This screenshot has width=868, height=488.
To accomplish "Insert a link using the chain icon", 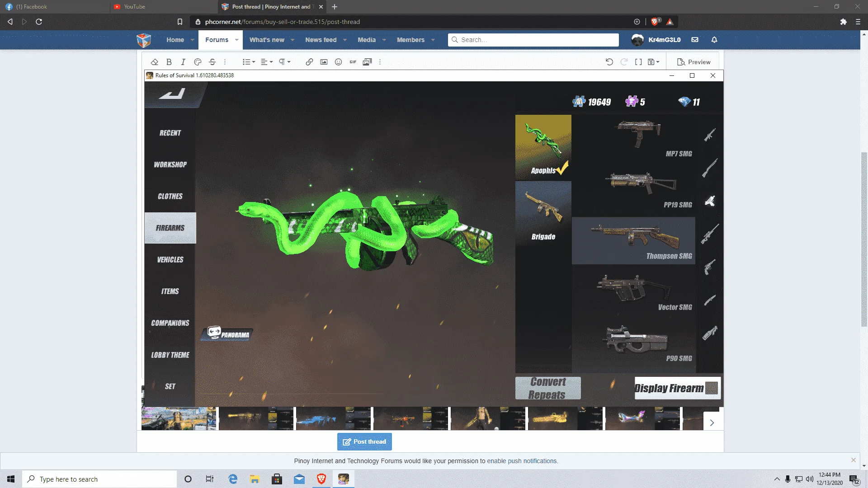I will 309,62.
